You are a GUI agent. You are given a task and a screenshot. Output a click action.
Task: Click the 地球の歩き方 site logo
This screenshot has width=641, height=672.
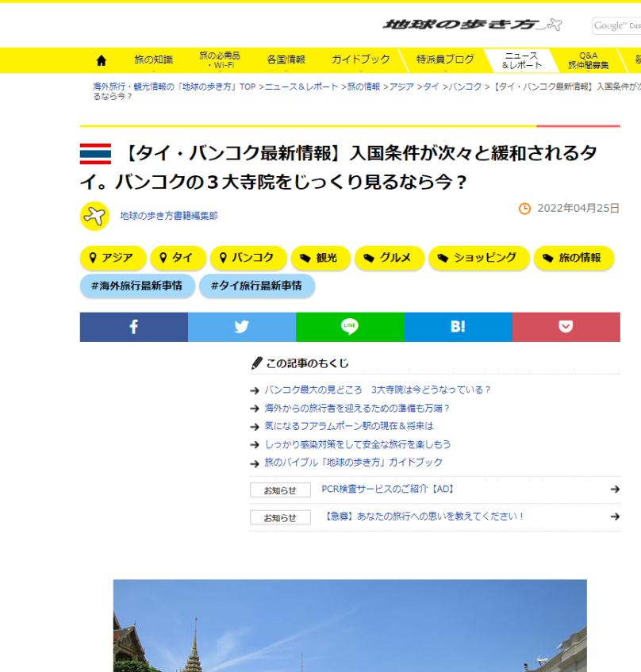pos(473,25)
